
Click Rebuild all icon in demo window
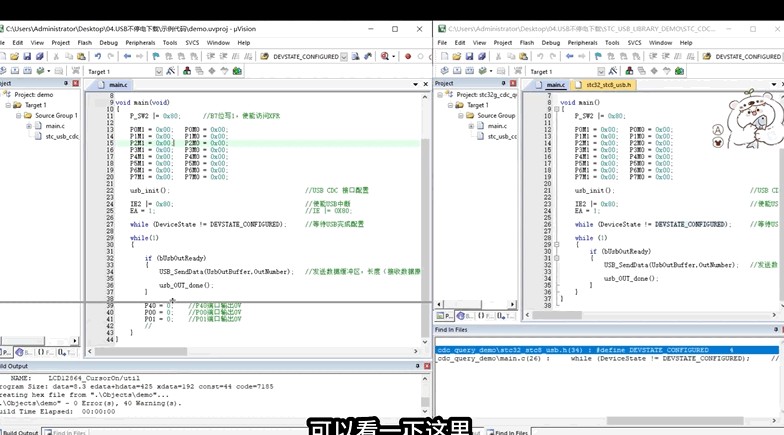click(x=27, y=71)
